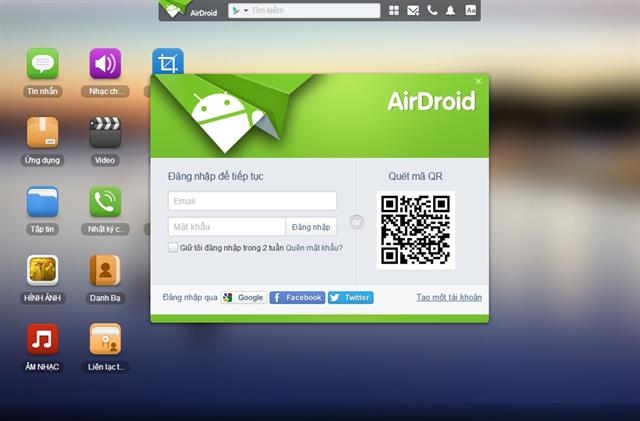Image resolution: width=640 pixels, height=421 pixels.
Task: Click the new message envelope icon
Action: 413,11
